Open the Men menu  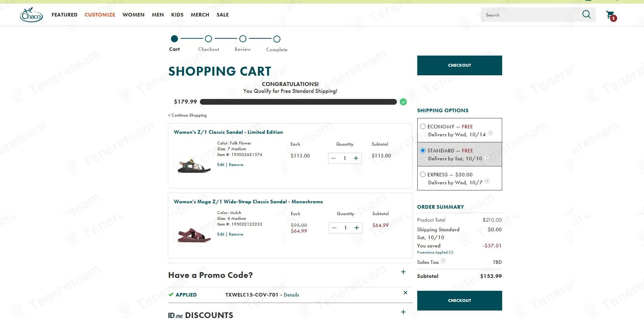tap(158, 15)
